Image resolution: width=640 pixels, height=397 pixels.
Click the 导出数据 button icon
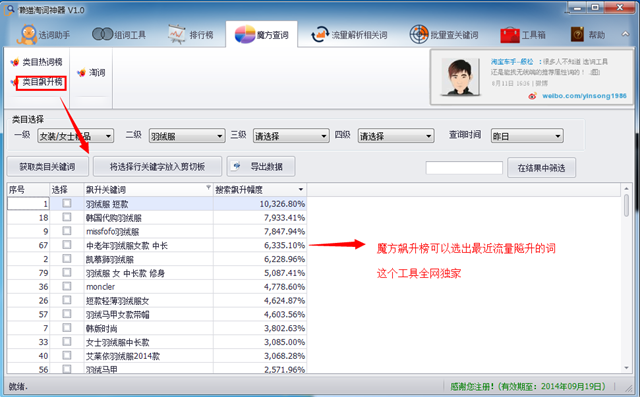[237, 166]
